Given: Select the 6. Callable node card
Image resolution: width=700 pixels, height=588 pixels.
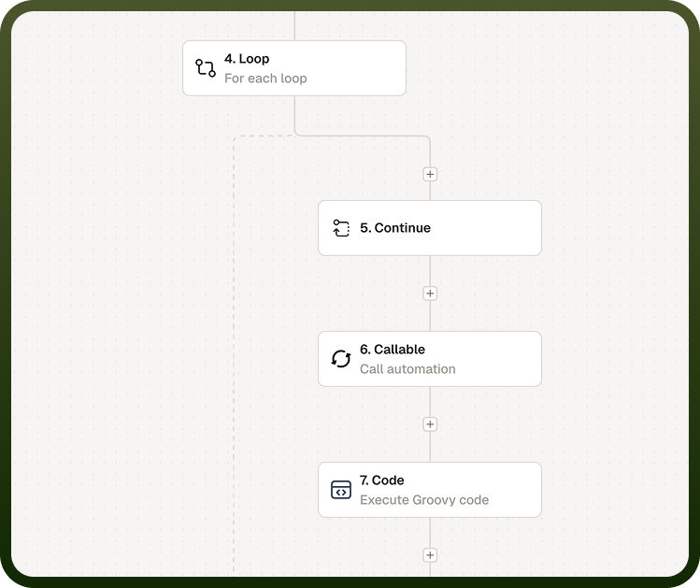Looking at the screenshot, I should click(x=430, y=359).
